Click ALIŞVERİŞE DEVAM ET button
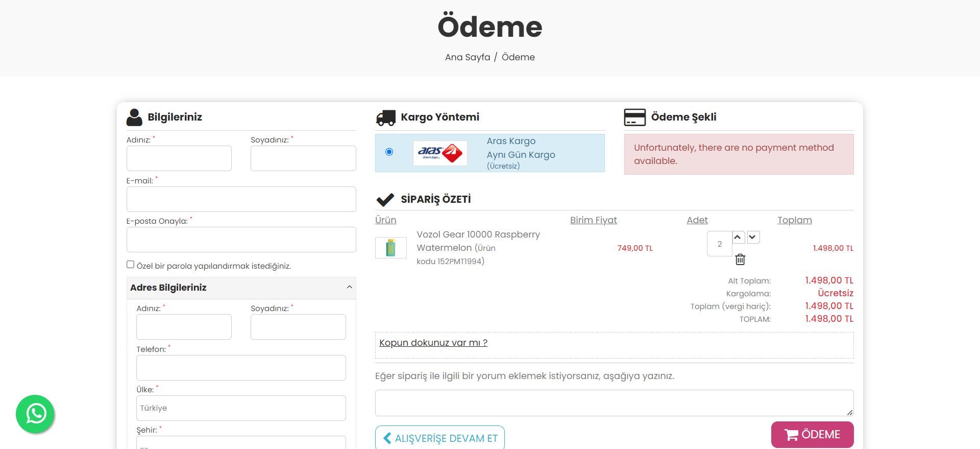This screenshot has height=449, width=980. pyautogui.click(x=440, y=438)
